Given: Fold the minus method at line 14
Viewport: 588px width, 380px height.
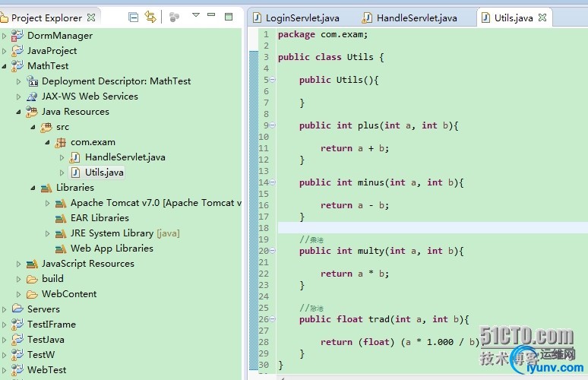Looking at the screenshot, I should click(273, 182).
